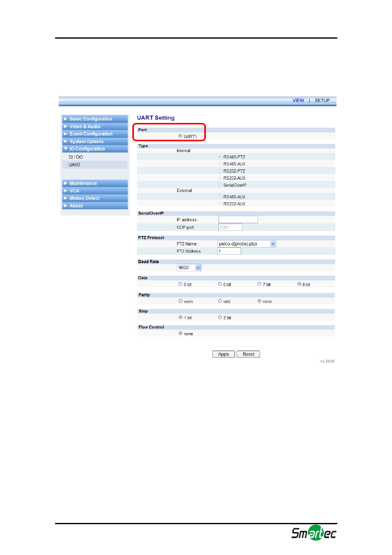392x555 pixels.
Task: Open the Motion Detect menu
Action: pyautogui.click(x=95, y=198)
